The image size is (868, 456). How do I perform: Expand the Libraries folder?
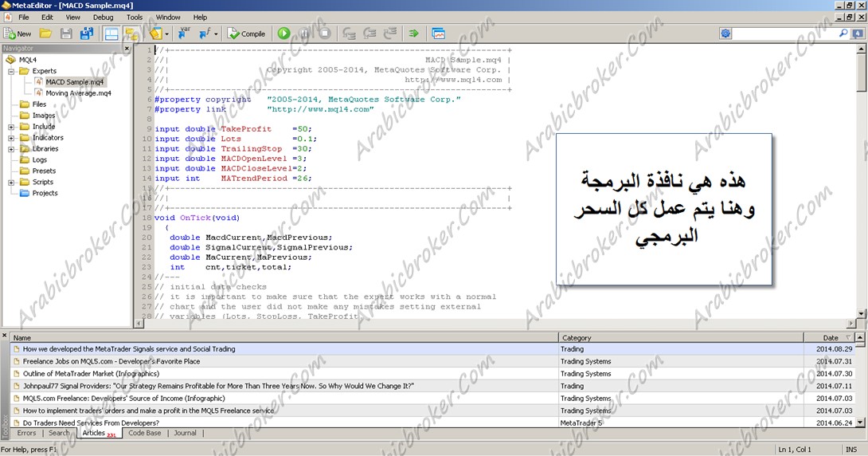[11, 149]
